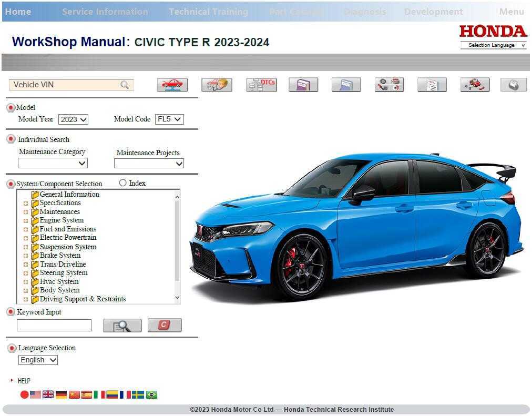
Task: Expand the Maintenances tree node
Action: click(25, 212)
